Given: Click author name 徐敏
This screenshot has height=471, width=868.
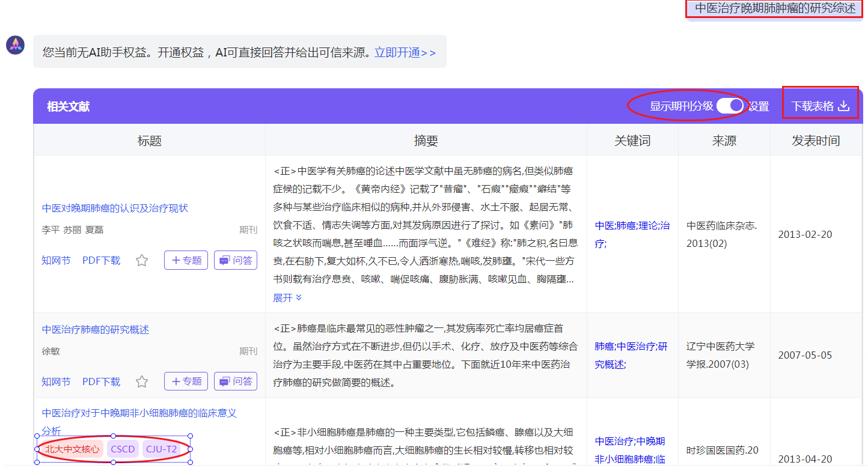Looking at the screenshot, I should tap(51, 351).
